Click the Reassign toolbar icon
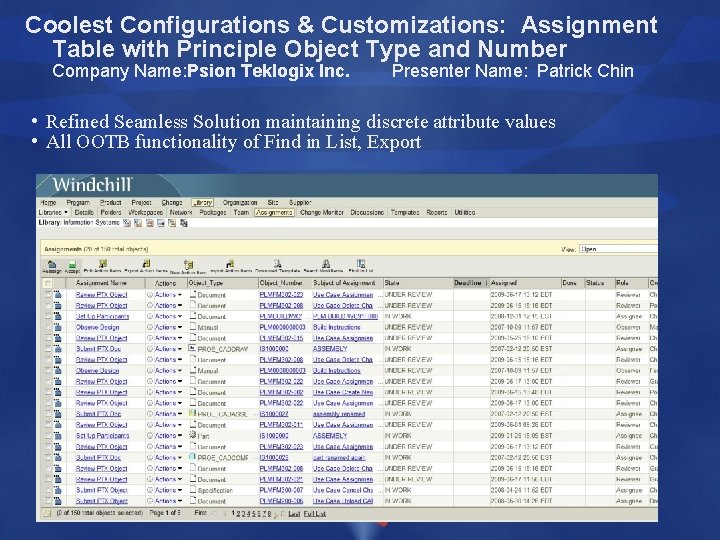Image resolution: width=720 pixels, height=540 pixels. pyautogui.click(x=52, y=264)
